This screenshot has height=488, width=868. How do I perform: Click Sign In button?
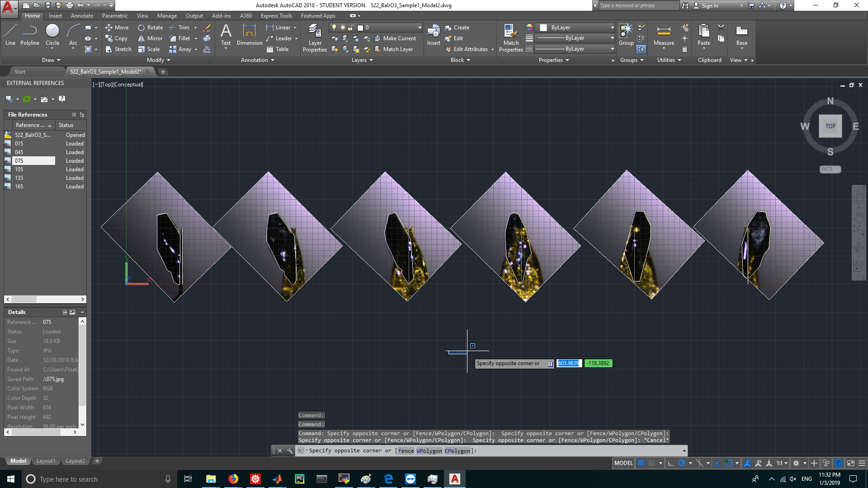(706, 5)
